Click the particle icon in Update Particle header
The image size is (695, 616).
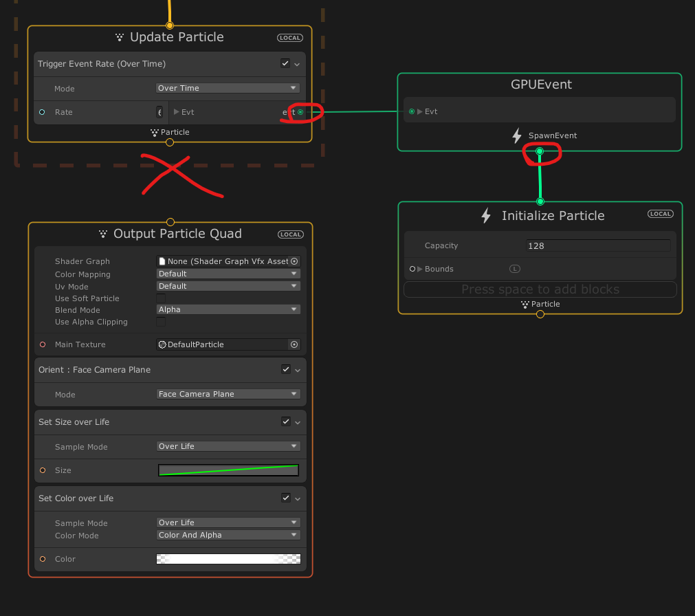121,37
